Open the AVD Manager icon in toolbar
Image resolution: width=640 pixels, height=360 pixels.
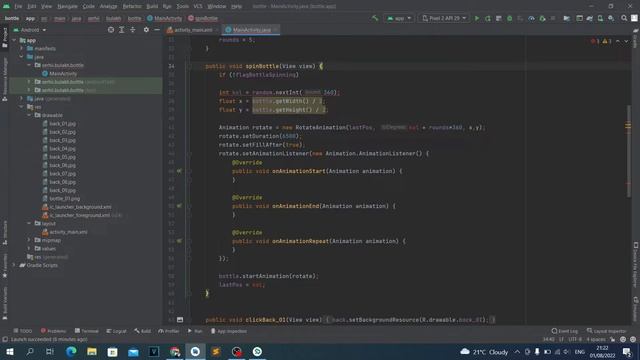coord(600,18)
